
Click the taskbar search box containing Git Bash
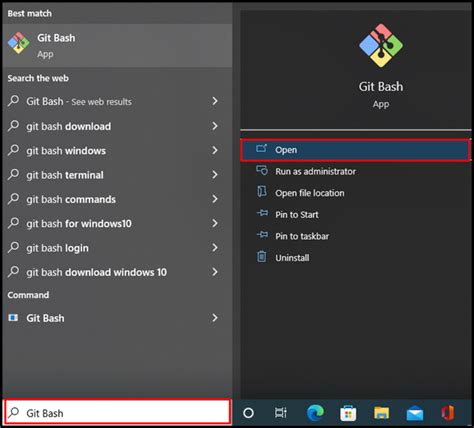[x=117, y=412]
